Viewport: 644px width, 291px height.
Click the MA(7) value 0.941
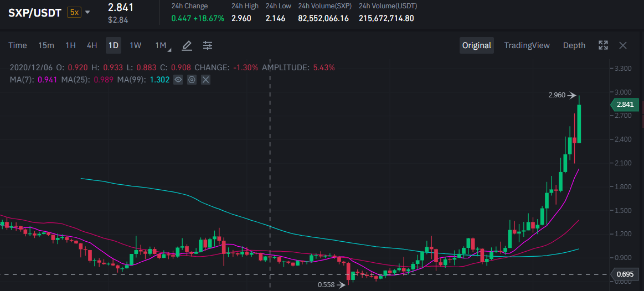coord(47,80)
